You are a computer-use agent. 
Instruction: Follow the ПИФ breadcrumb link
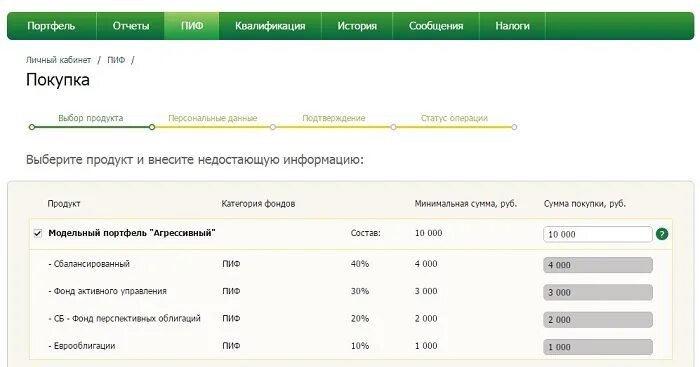pyautogui.click(x=116, y=60)
